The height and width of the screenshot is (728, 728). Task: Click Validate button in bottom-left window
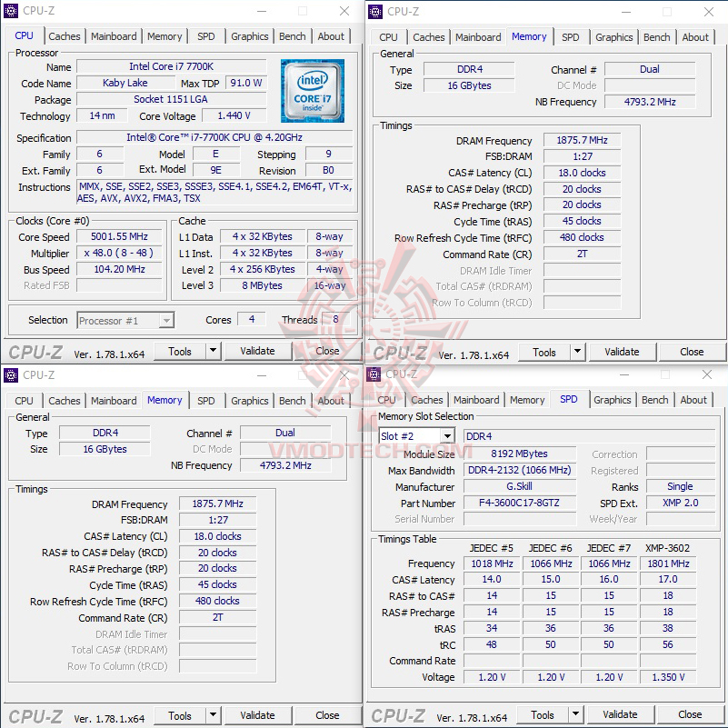[x=257, y=715]
